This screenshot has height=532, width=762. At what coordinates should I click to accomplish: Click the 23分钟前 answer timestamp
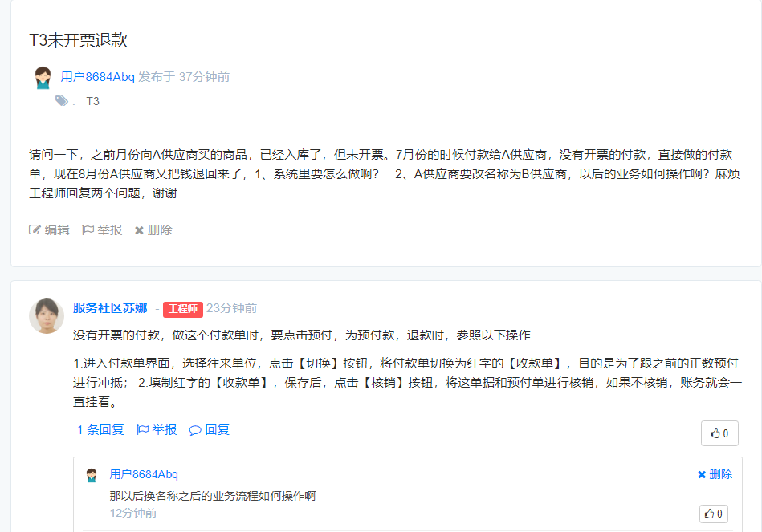point(232,308)
